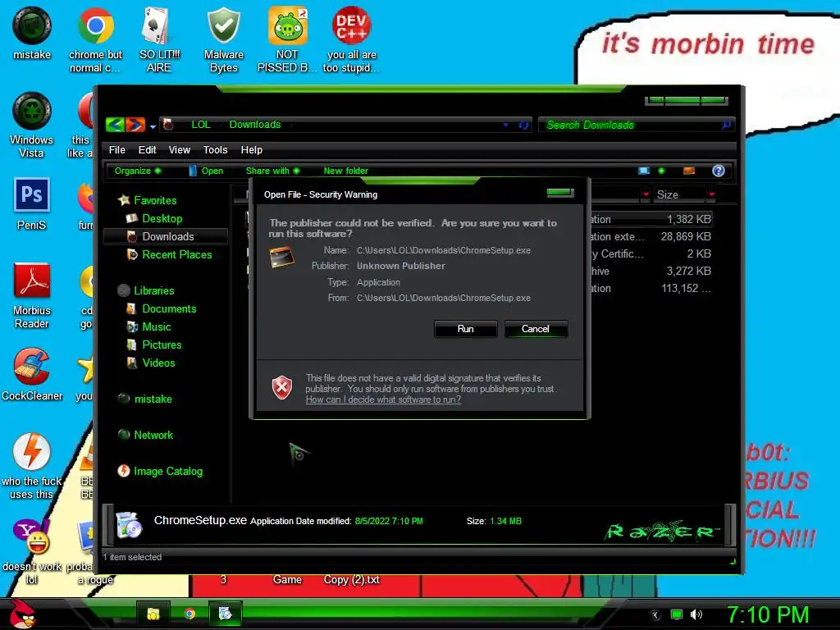Select Libraries in navigation pane

[153, 291]
